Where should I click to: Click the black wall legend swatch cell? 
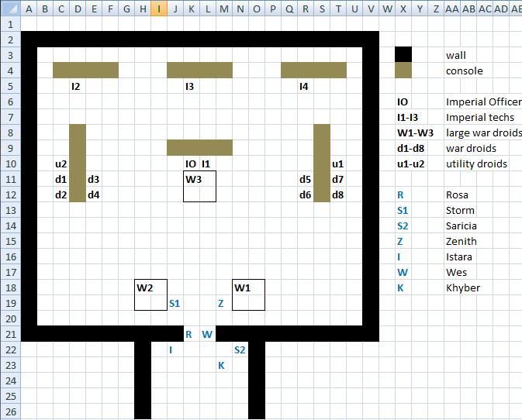coord(403,55)
